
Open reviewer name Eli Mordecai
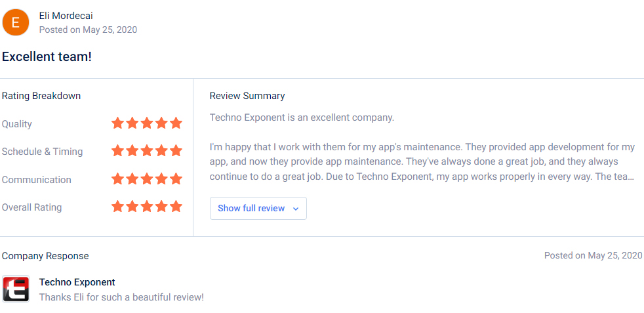click(66, 16)
